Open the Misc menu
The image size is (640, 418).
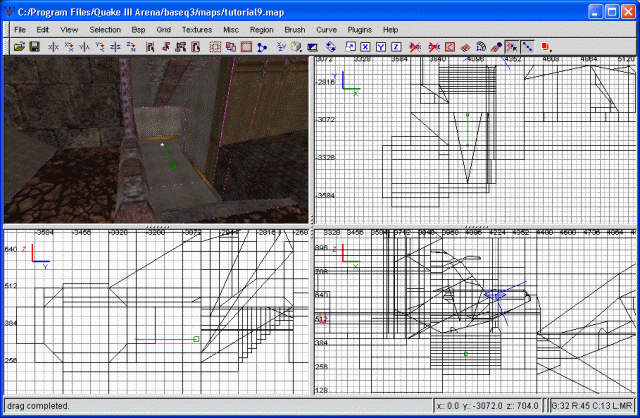pyautogui.click(x=231, y=30)
